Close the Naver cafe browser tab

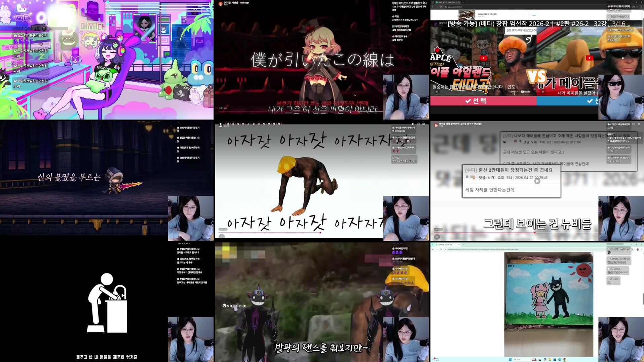coord(459,244)
